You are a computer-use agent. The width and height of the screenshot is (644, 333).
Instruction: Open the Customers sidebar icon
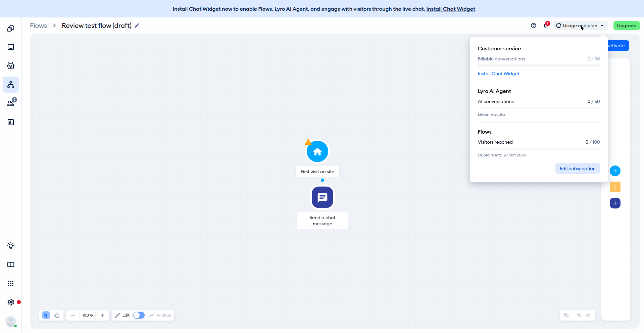click(x=11, y=103)
